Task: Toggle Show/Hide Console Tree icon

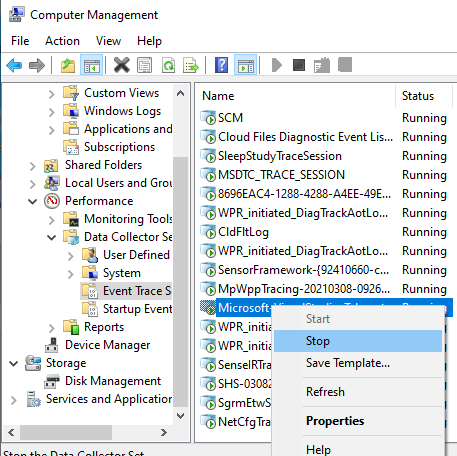Action: point(91,65)
